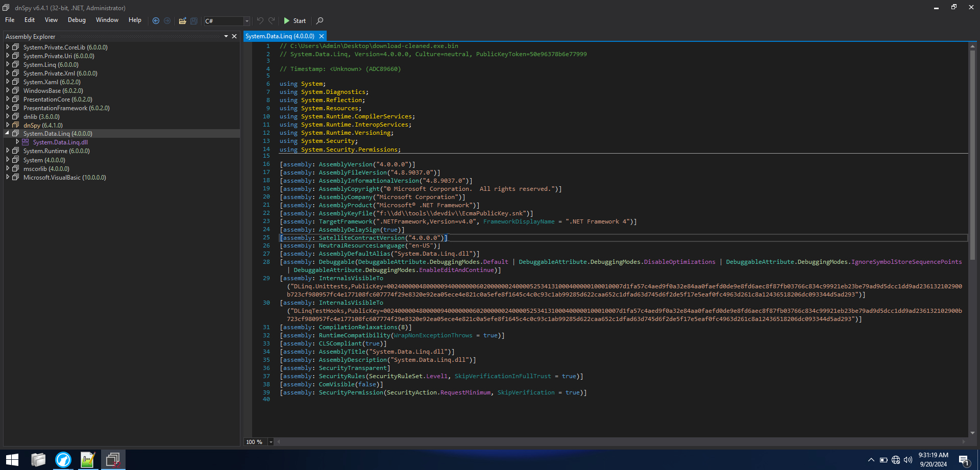Open the Help menu
Screen dimensions: 980x470
coord(135,20)
